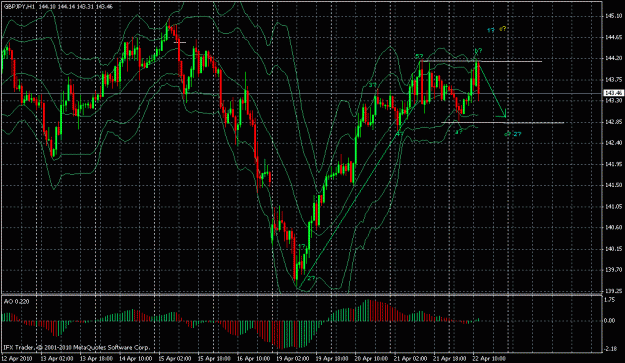Click the 143.30 price axis label
The width and height of the screenshot is (625, 363).
pos(613,101)
